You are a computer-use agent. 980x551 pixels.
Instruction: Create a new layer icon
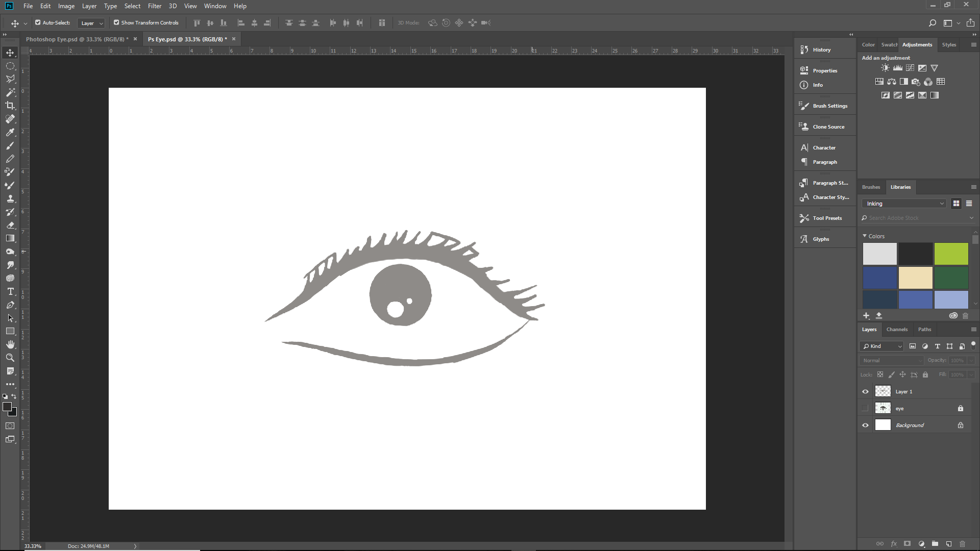point(948,544)
